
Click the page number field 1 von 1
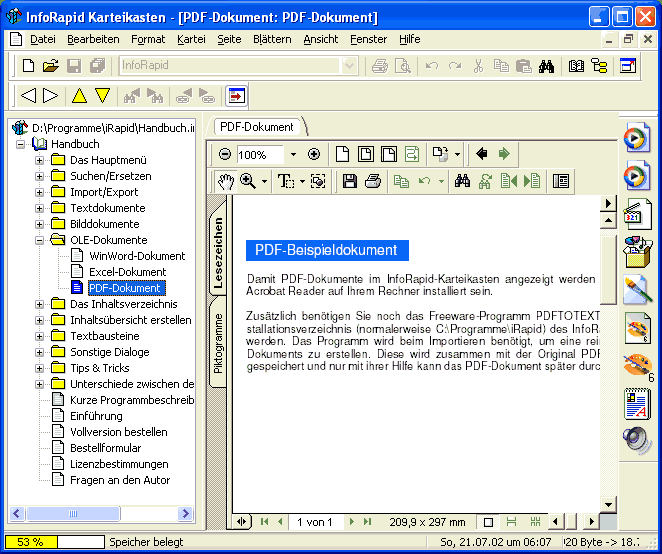click(x=315, y=522)
